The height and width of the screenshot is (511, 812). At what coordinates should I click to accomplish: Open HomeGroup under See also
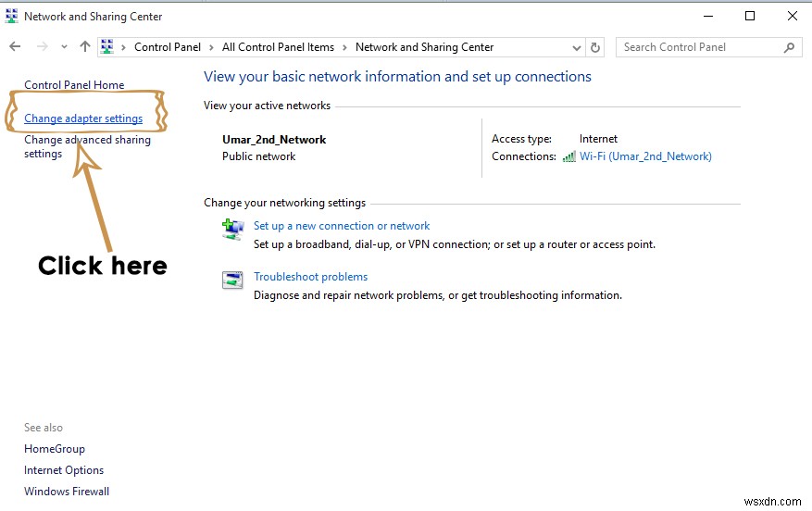pos(55,449)
